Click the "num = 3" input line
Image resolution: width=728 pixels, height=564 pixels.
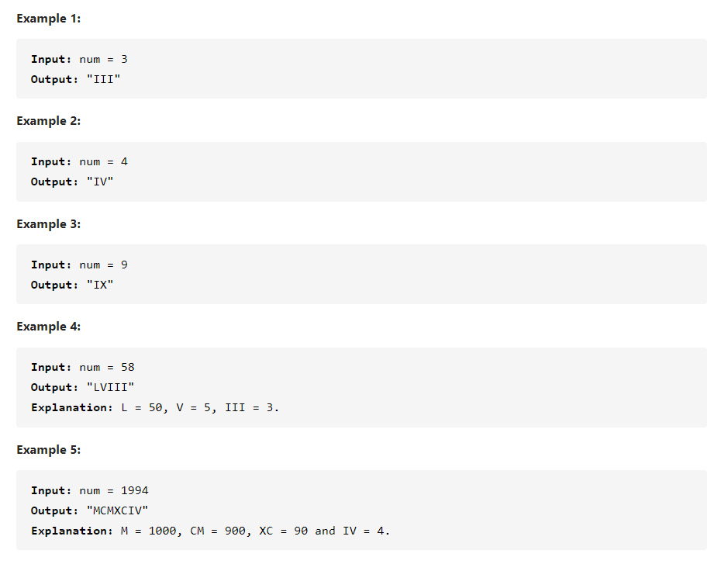[x=103, y=59]
